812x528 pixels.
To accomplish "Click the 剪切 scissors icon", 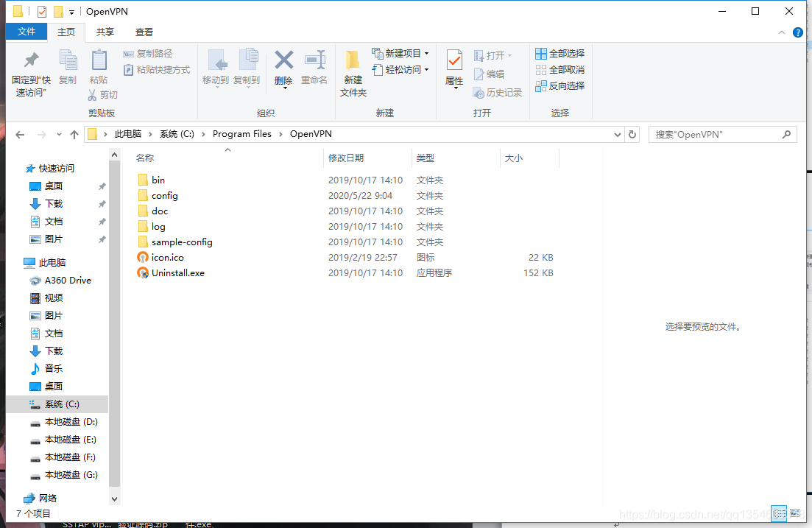I will tap(92, 95).
